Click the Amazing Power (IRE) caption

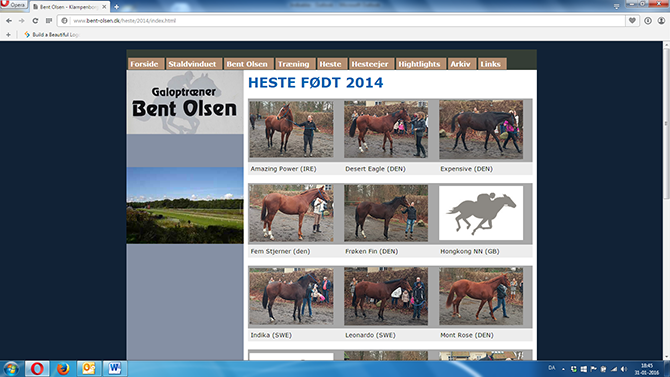(283, 169)
